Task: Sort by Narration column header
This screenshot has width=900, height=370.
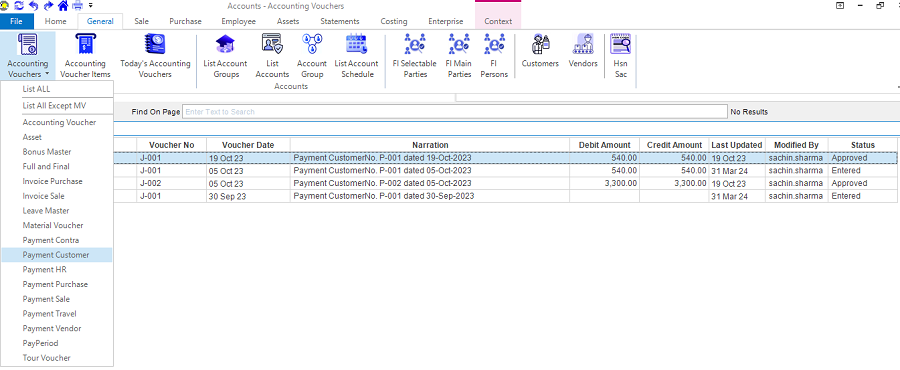Action: 430,145
